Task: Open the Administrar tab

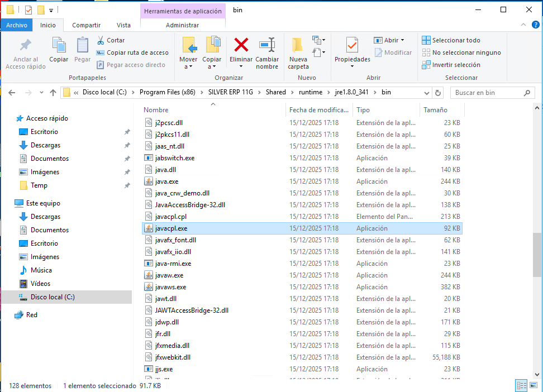Action: point(183,25)
